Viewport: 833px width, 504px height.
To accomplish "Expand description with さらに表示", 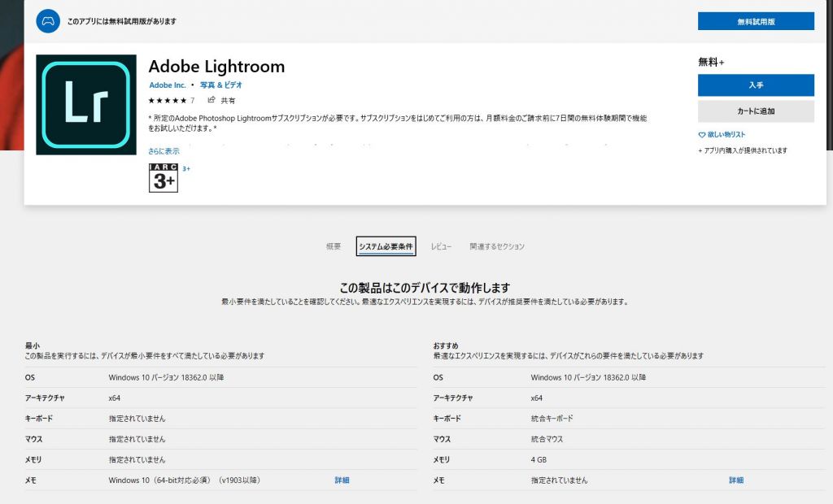I will (x=164, y=151).
